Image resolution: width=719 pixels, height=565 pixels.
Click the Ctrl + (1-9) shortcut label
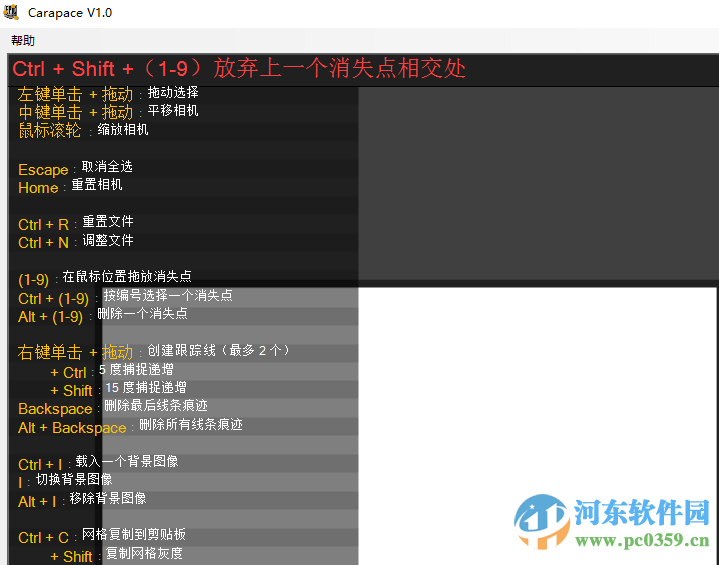coord(54,299)
